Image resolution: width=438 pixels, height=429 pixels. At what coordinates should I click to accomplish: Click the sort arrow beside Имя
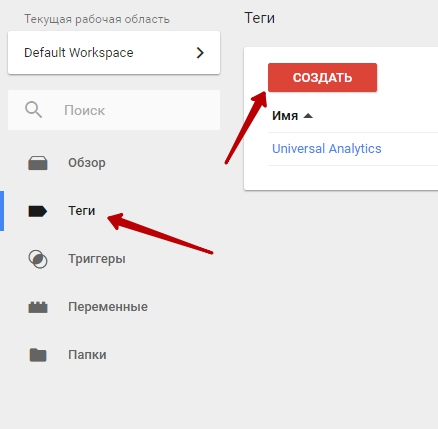308,116
